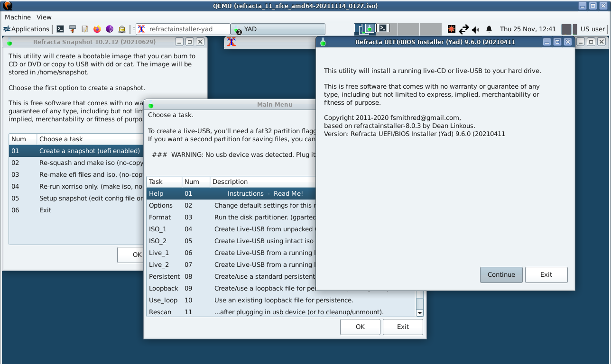Click Exit in the Main Menu window
Screen dimensions: 611x364
pos(403,327)
